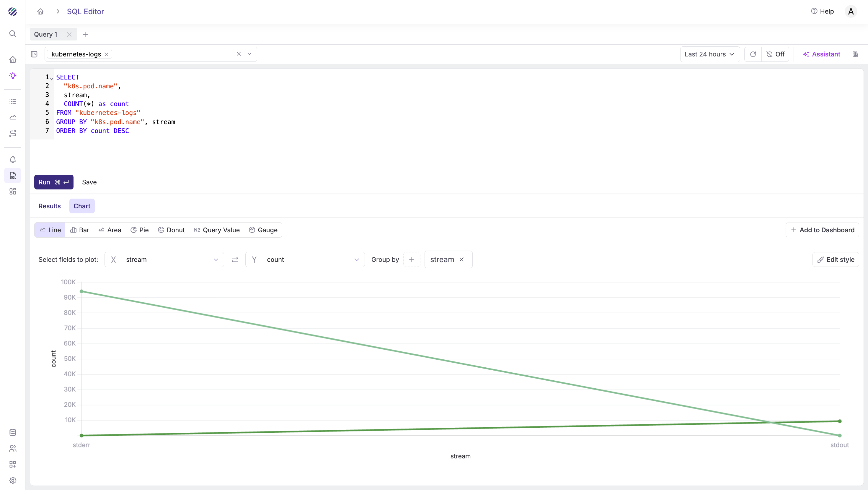This screenshot has width=868, height=490.
Task: Select the Query 1 tab
Action: pyautogui.click(x=46, y=34)
